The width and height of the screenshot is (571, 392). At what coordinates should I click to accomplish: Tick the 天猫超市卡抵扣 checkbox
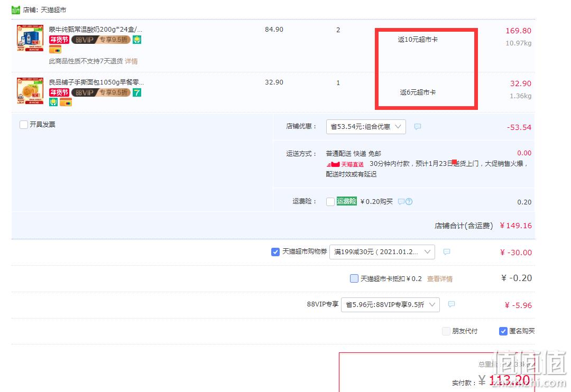click(x=354, y=278)
